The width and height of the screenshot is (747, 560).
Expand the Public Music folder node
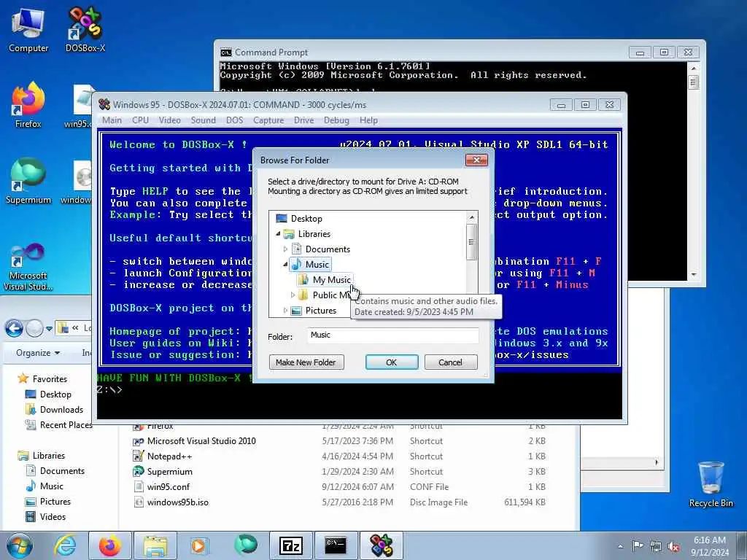[293, 295]
